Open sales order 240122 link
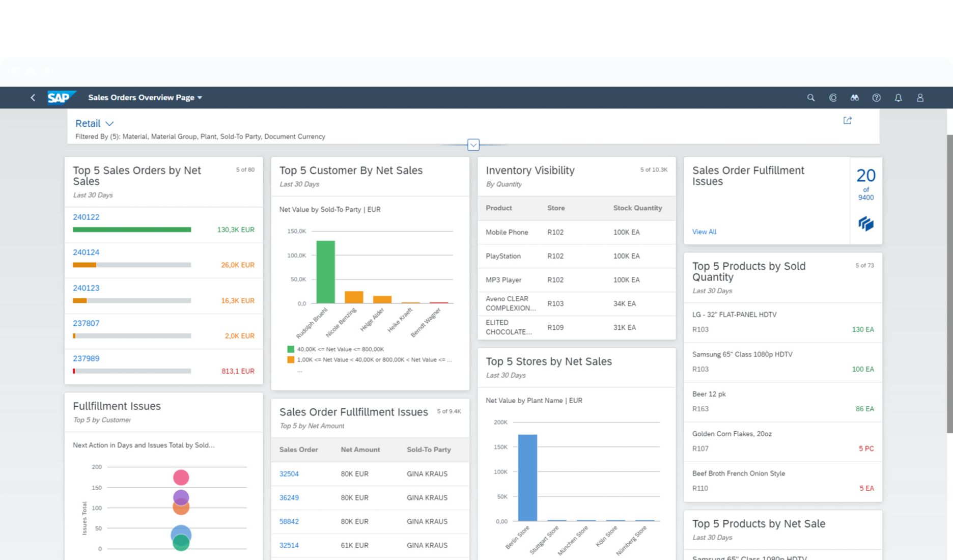This screenshot has width=953, height=560. coord(86,217)
